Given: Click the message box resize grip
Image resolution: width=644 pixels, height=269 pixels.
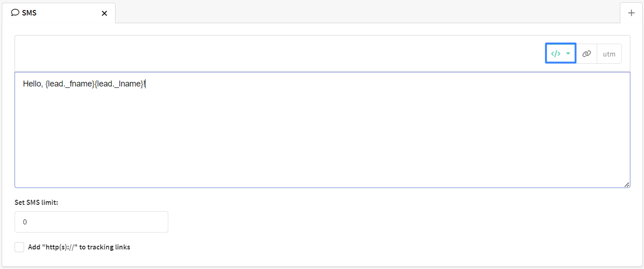Looking at the screenshot, I should (627, 184).
